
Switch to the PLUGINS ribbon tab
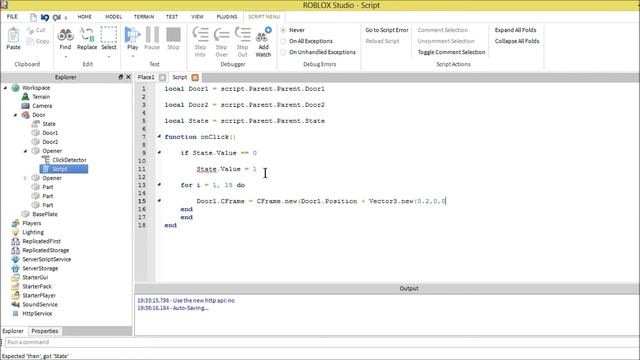point(227,17)
